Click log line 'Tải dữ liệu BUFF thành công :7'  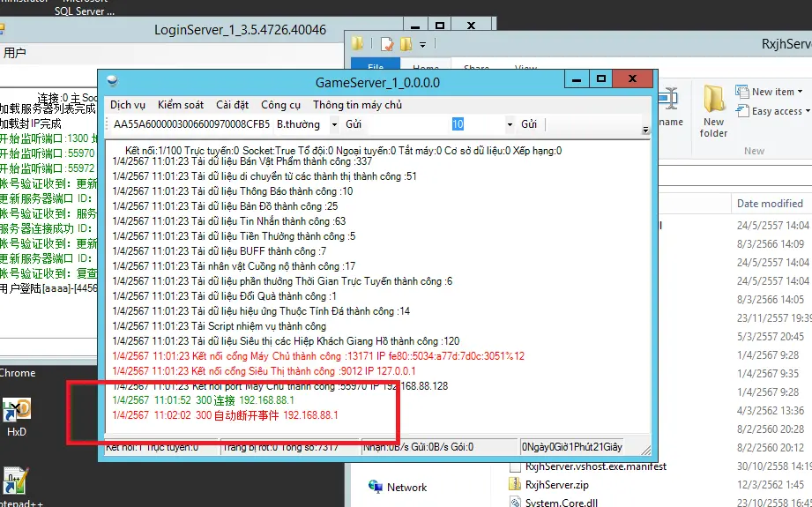coord(219,251)
